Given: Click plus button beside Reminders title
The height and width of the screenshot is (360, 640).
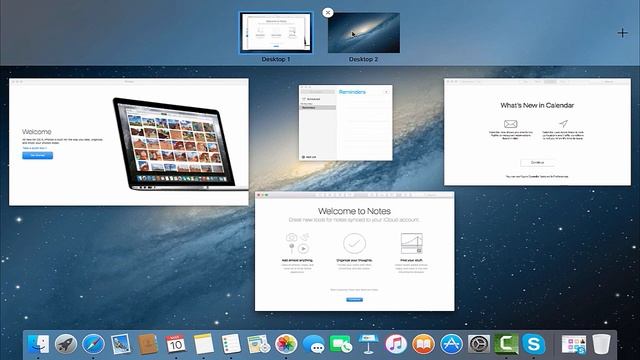Looking at the screenshot, I should 386,92.
